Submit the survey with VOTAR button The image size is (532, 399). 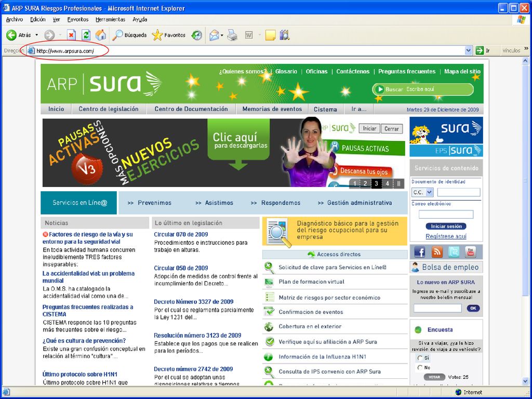(434, 377)
